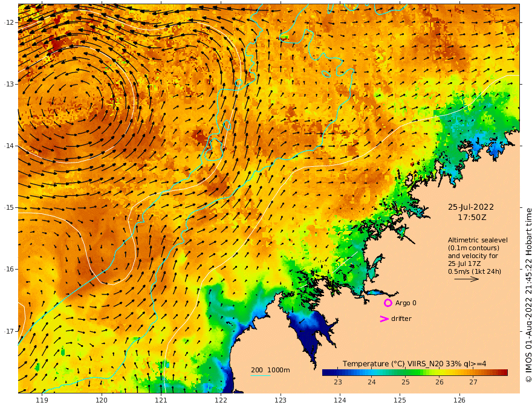Click the 27 temperature tick label
The width and height of the screenshot is (532, 411).
473,382
